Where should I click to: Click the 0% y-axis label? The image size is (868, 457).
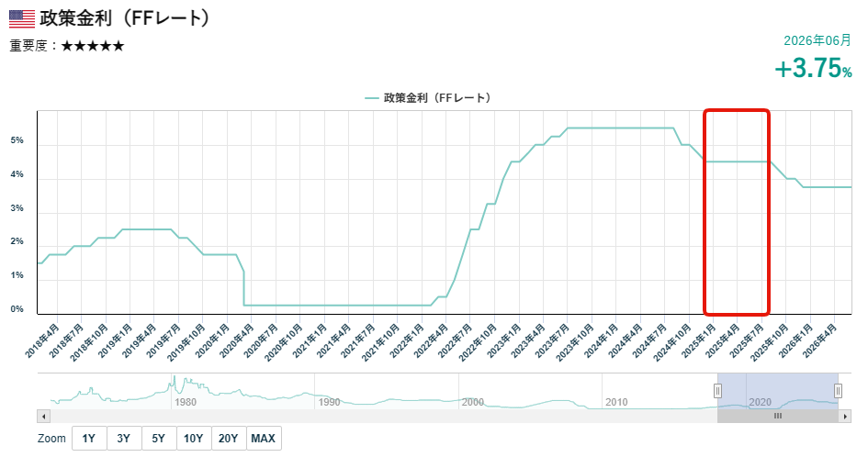point(17,309)
